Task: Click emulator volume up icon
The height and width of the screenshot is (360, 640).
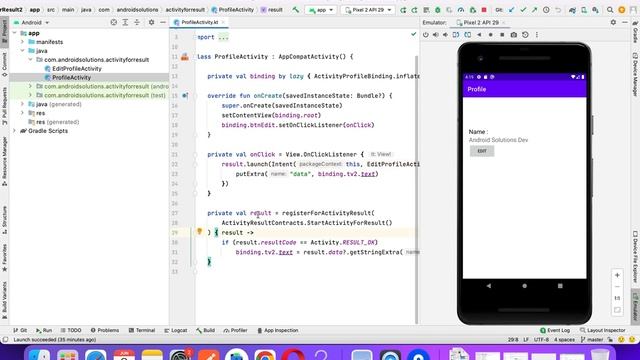Action: click(436, 35)
